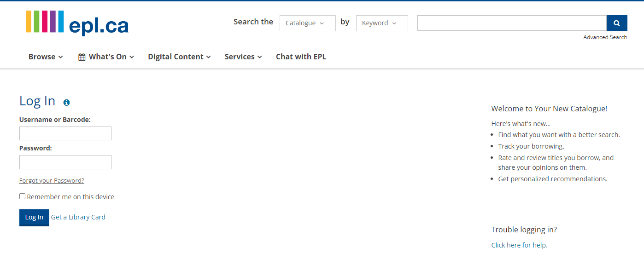The height and width of the screenshot is (259, 644).
Task: Click the Trouble logging in heading
Action: pyautogui.click(x=524, y=230)
